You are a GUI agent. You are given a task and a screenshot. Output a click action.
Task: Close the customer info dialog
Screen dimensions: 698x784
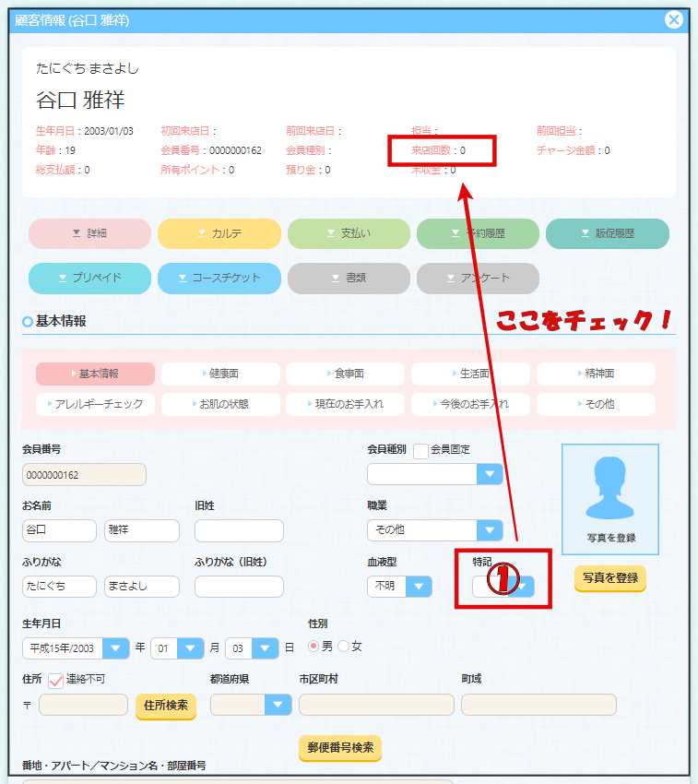coord(674,19)
